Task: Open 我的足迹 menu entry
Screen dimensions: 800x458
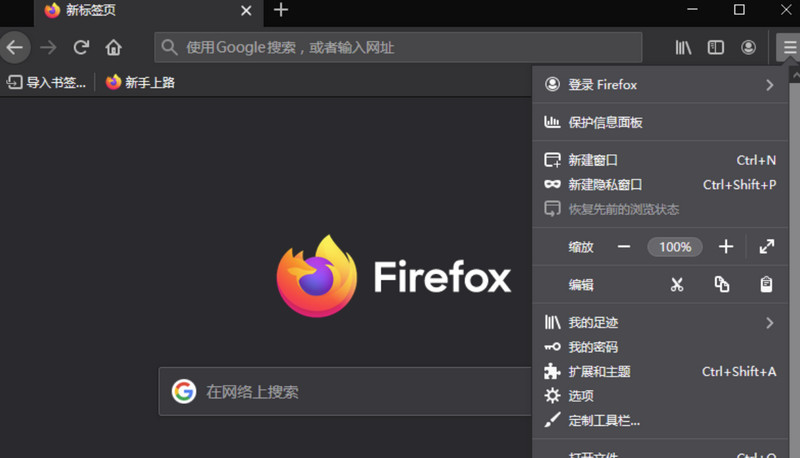Action: [x=660, y=322]
